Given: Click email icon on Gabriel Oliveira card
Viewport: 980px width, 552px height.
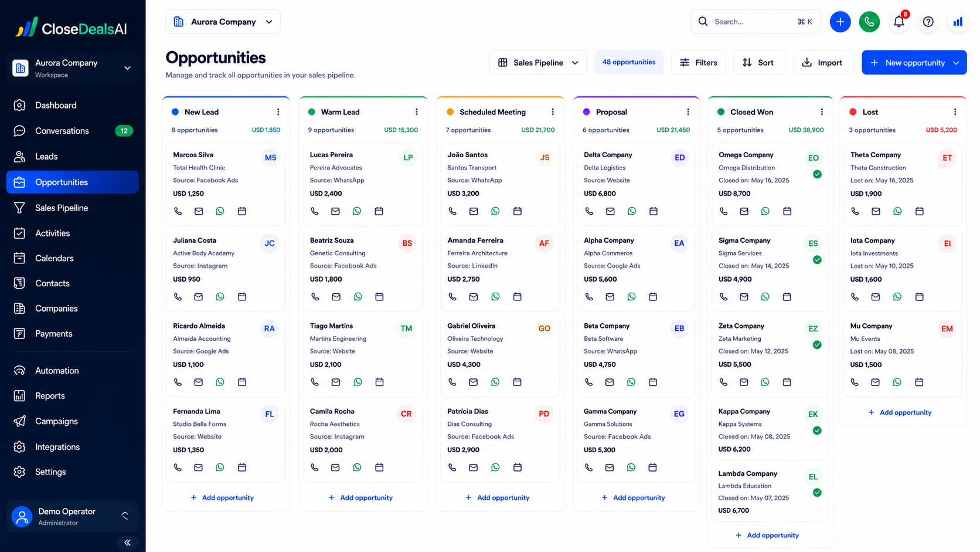Looking at the screenshot, I should (473, 382).
